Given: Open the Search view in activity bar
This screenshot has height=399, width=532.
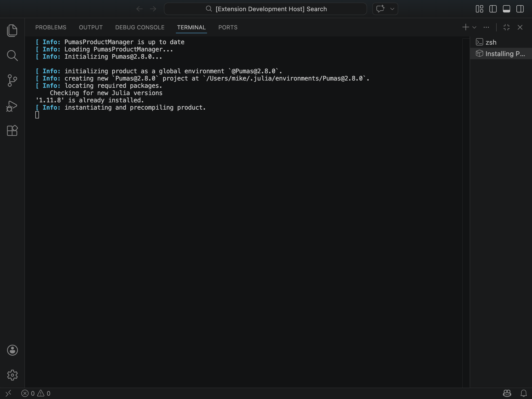Looking at the screenshot, I should [12, 56].
